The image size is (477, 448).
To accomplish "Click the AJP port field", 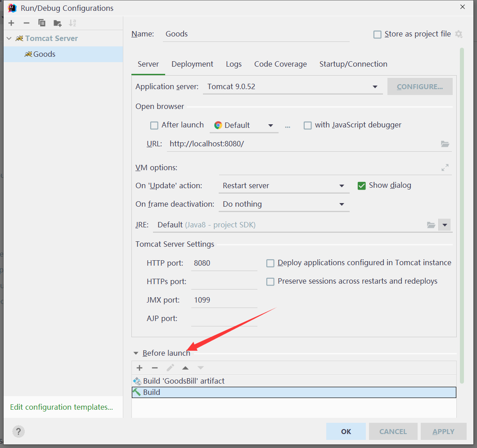I will [x=224, y=319].
